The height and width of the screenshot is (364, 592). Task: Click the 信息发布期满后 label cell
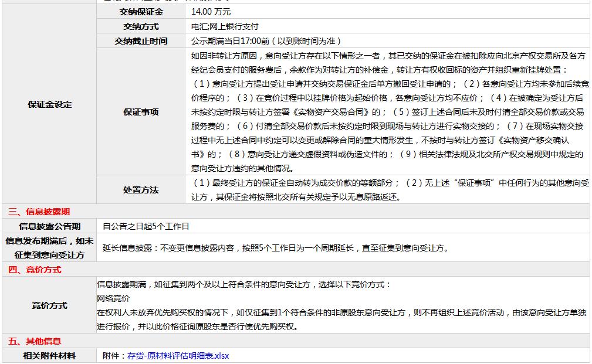click(x=49, y=248)
